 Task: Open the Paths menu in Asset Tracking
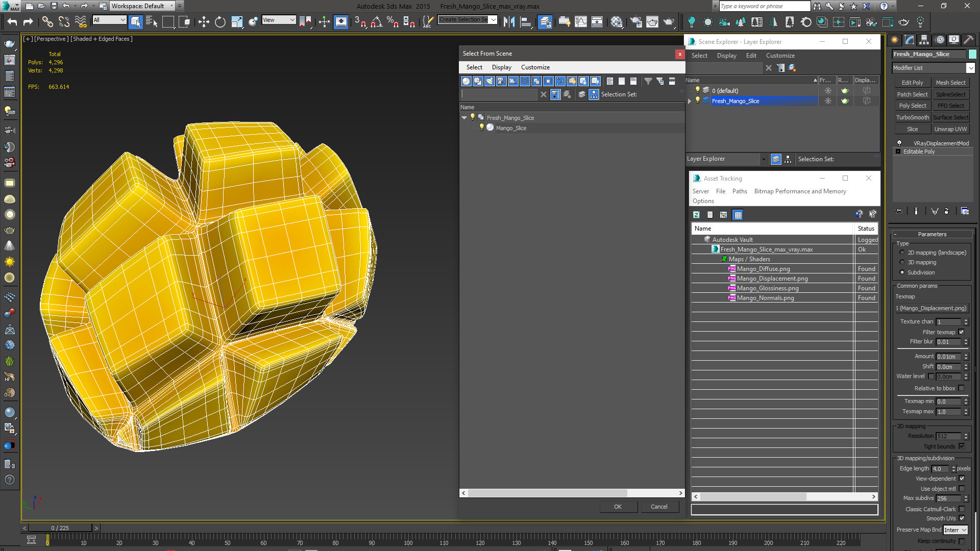pos(739,191)
